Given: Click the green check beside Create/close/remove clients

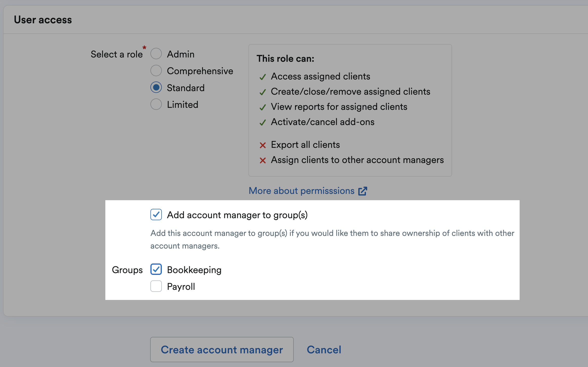Looking at the screenshot, I should tap(263, 92).
